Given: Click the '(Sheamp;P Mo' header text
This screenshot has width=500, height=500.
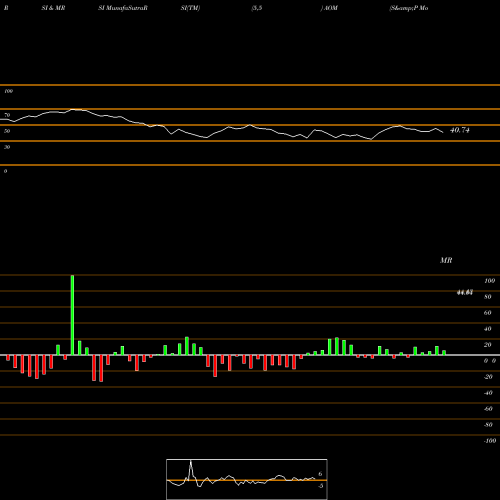Looking at the screenshot, I should pos(409,8).
